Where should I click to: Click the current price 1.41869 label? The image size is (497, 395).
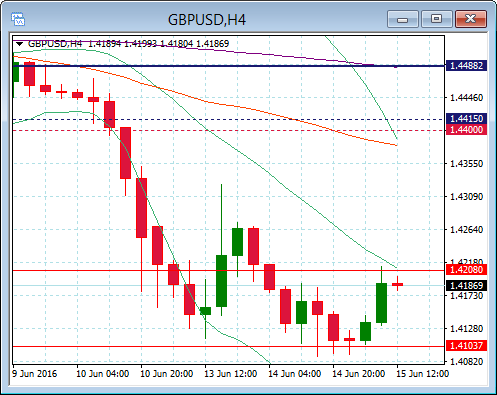466,286
